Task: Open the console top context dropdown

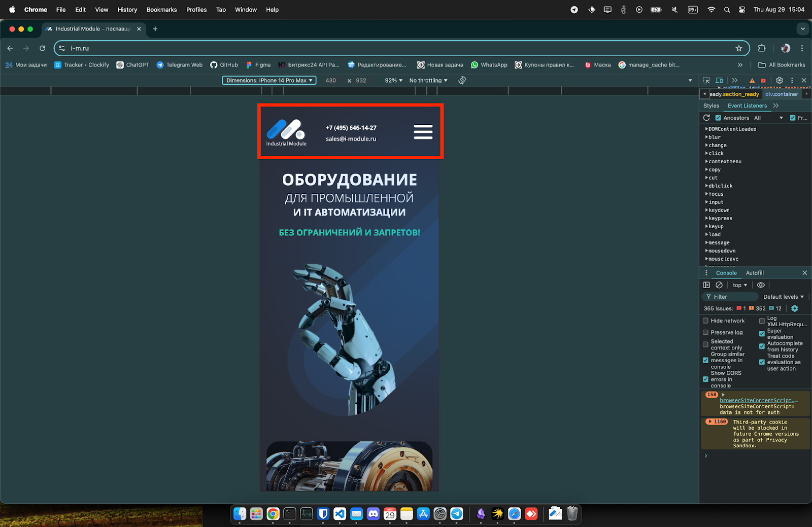Action: [x=740, y=285]
